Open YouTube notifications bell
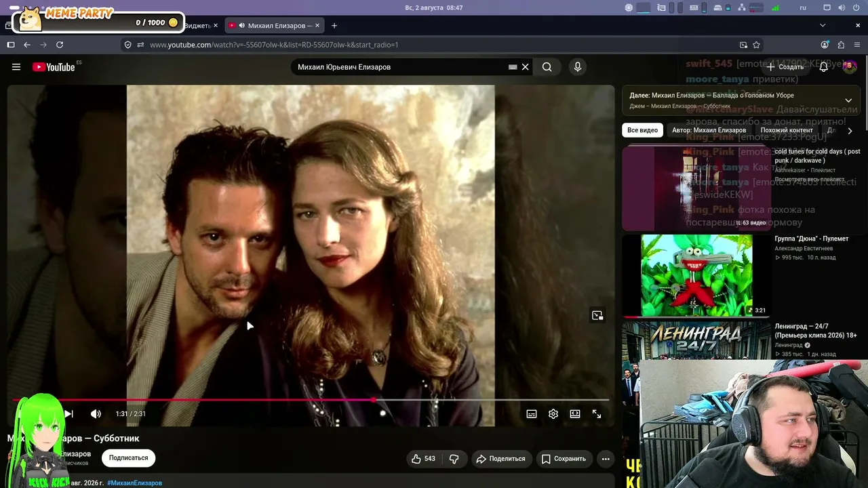 [824, 67]
